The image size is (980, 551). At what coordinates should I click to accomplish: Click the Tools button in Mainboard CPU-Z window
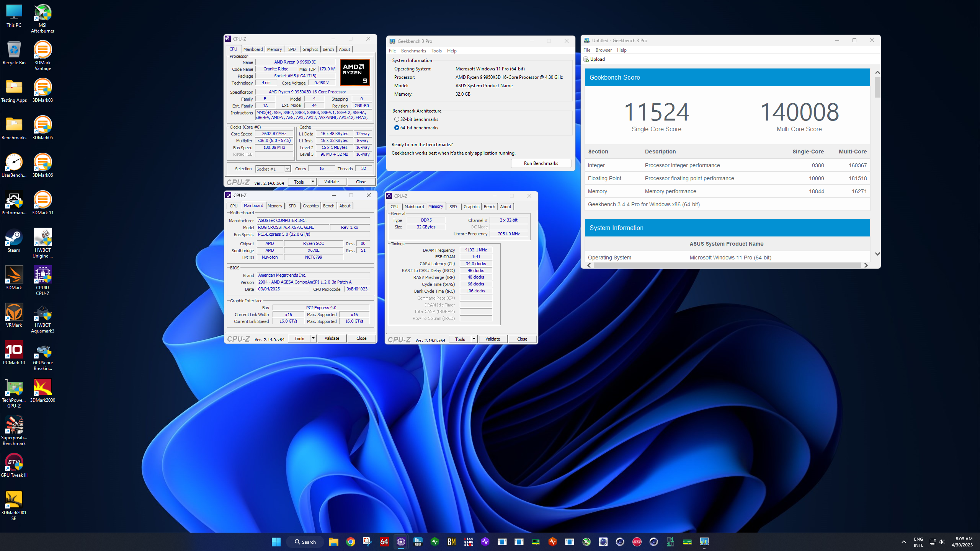(x=299, y=338)
